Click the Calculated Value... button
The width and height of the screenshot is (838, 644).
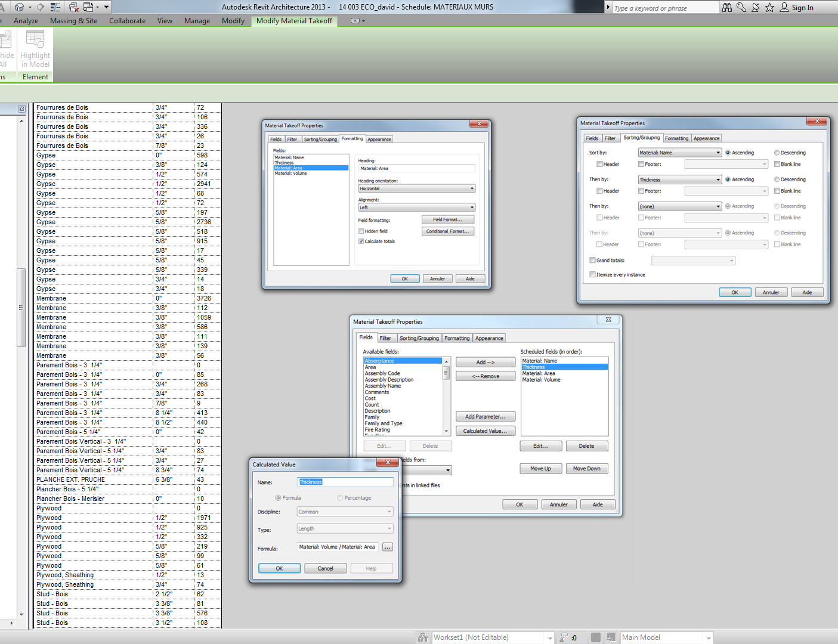(x=485, y=431)
